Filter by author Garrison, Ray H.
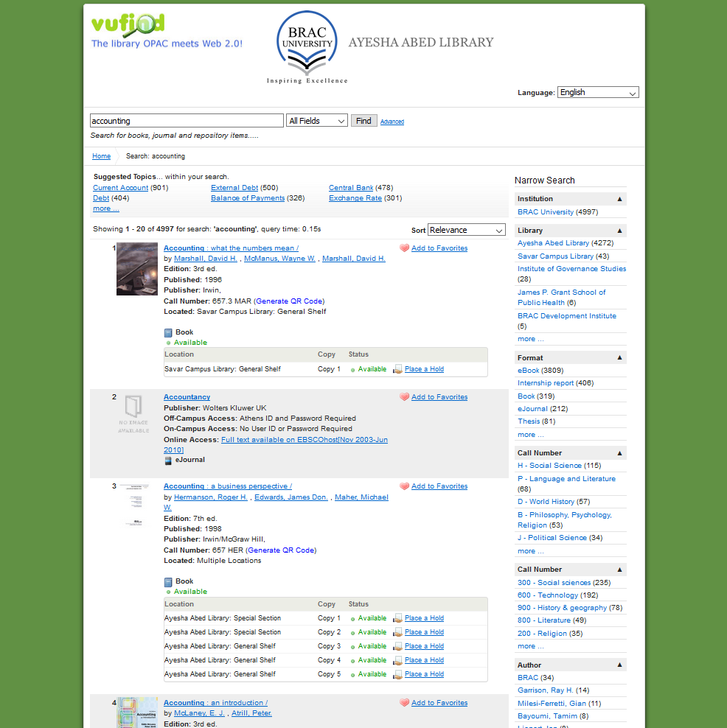 pyautogui.click(x=546, y=690)
